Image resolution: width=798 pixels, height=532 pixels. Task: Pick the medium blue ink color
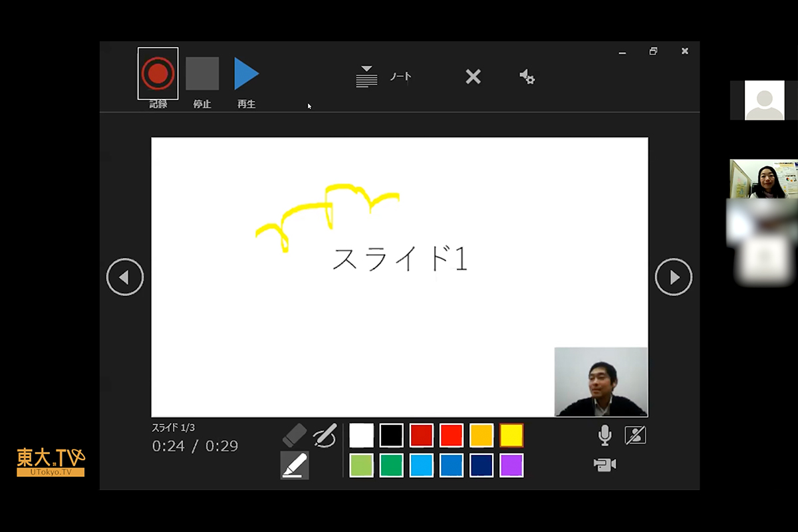pos(452,465)
